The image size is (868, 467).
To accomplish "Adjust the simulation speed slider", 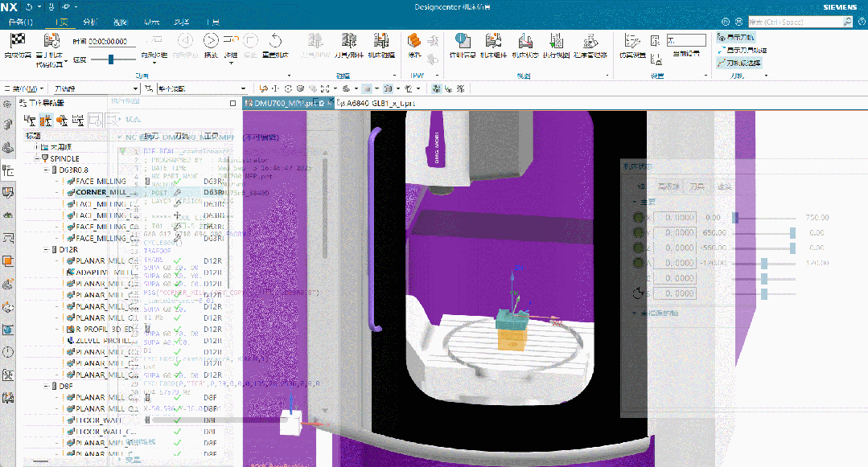I will coord(111,59).
